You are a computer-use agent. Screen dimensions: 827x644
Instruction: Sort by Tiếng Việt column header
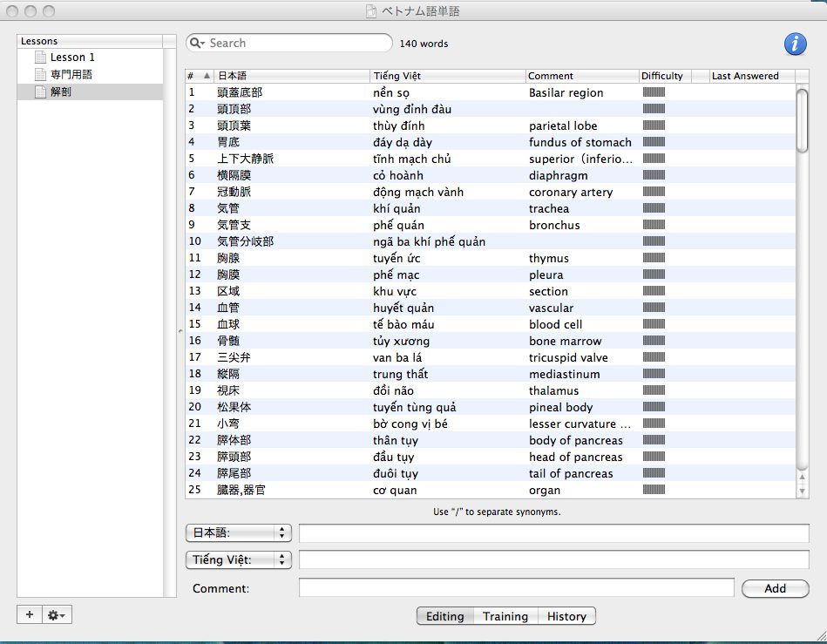click(448, 76)
